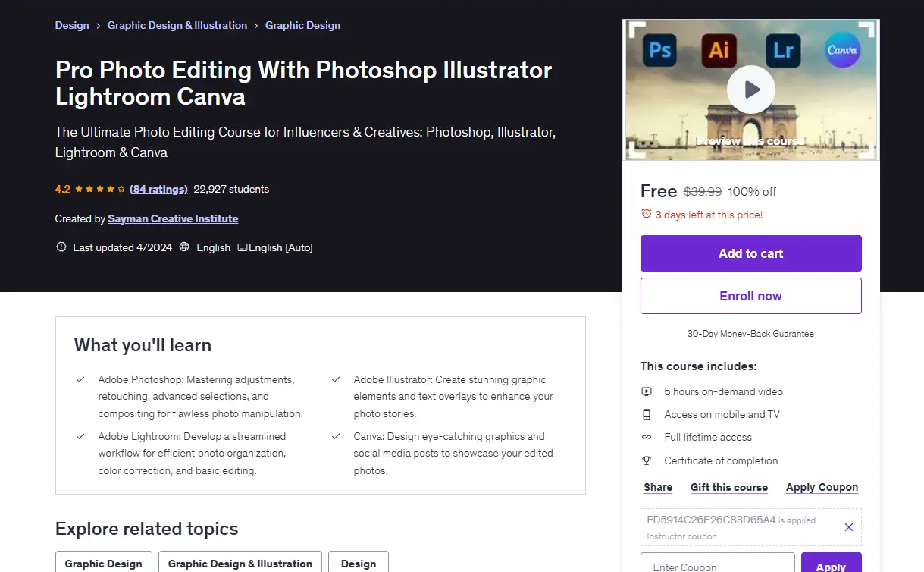
Task: Add the course to cart
Action: click(x=751, y=253)
